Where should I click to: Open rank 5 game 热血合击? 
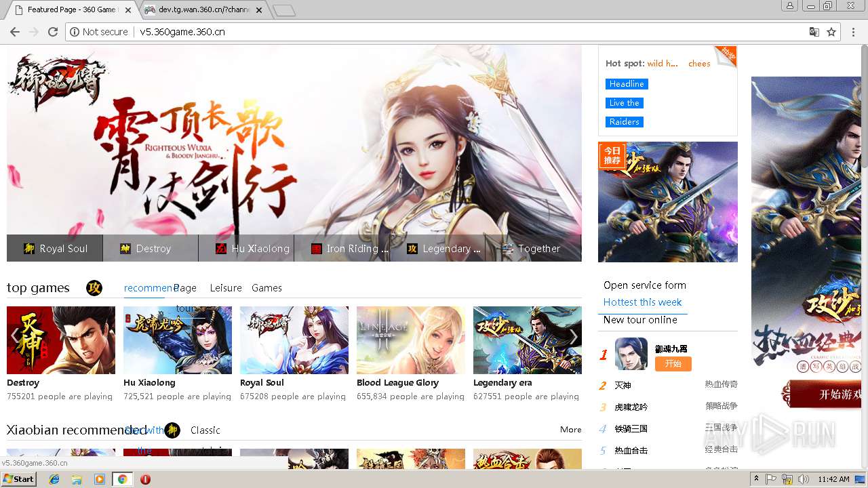tap(631, 451)
